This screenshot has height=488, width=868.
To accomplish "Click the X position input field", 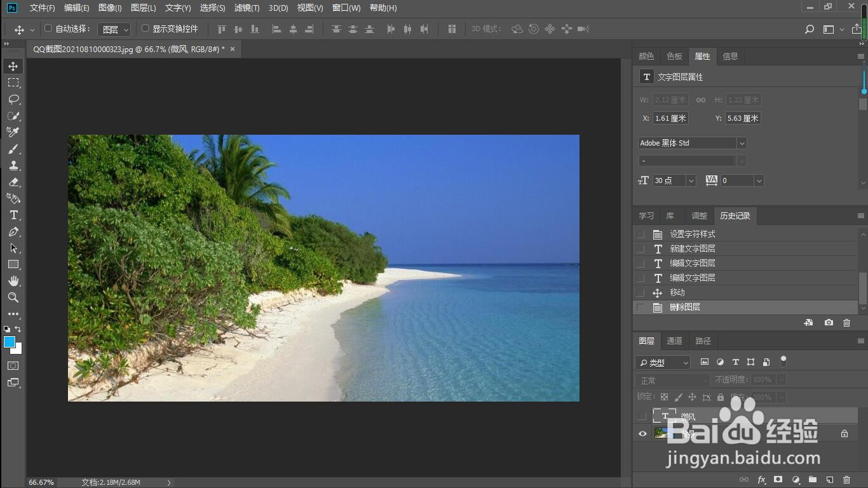I will [671, 118].
